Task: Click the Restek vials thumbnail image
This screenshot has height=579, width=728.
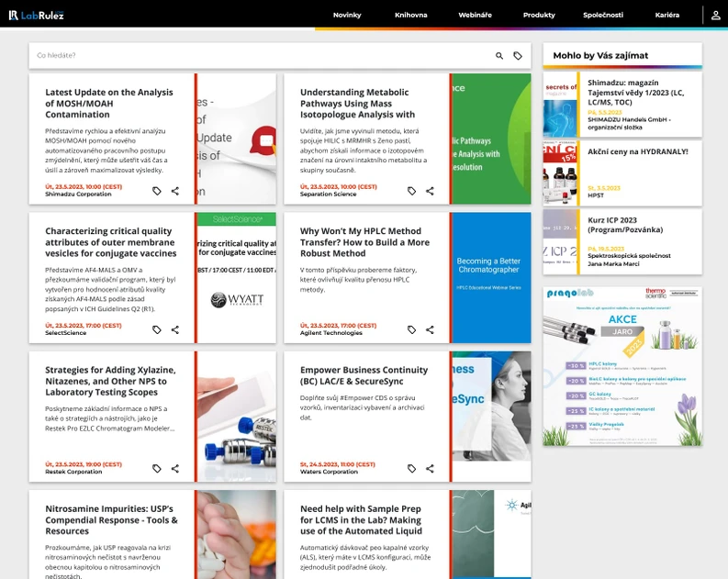Action: click(237, 417)
